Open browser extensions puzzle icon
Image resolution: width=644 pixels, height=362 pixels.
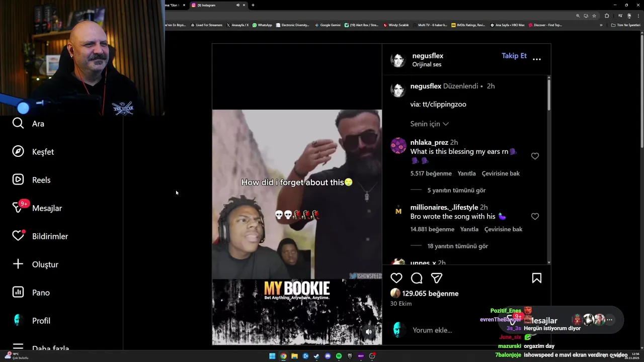click(x=607, y=16)
